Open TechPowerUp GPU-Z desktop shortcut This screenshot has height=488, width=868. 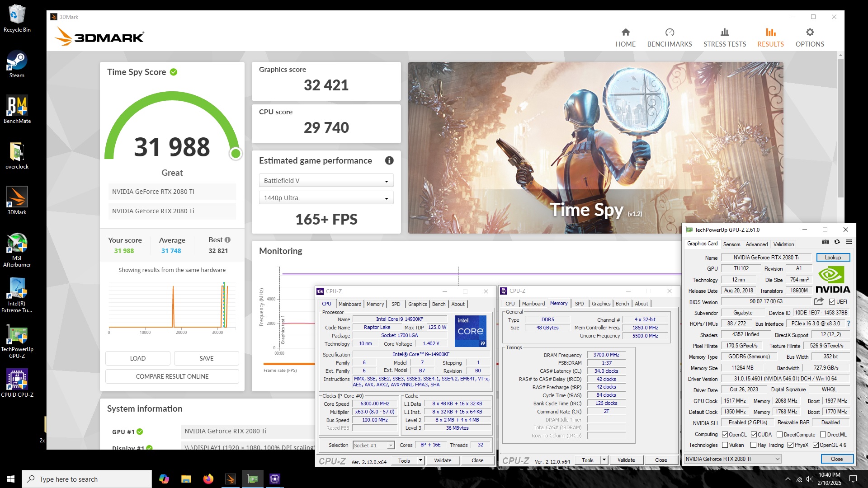point(17,341)
